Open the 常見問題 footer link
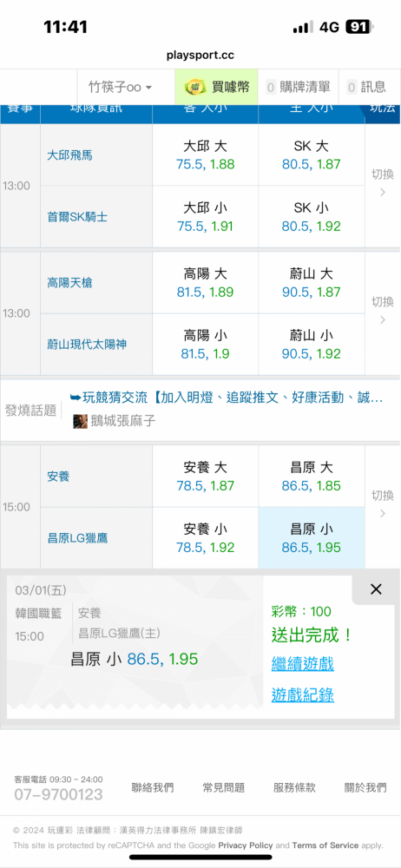The image size is (401, 868). 223,788
